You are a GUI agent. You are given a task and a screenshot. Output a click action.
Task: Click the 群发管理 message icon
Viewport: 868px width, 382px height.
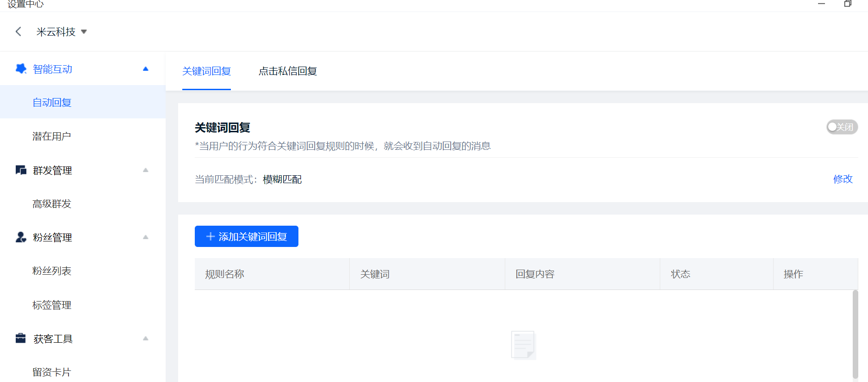pos(21,170)
